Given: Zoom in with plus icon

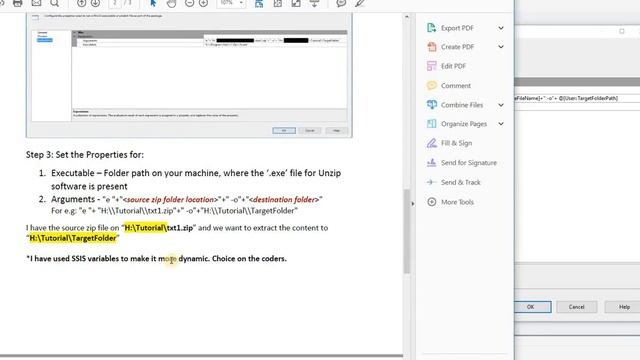Looking at the screenshot, I should tap(203, 3).
